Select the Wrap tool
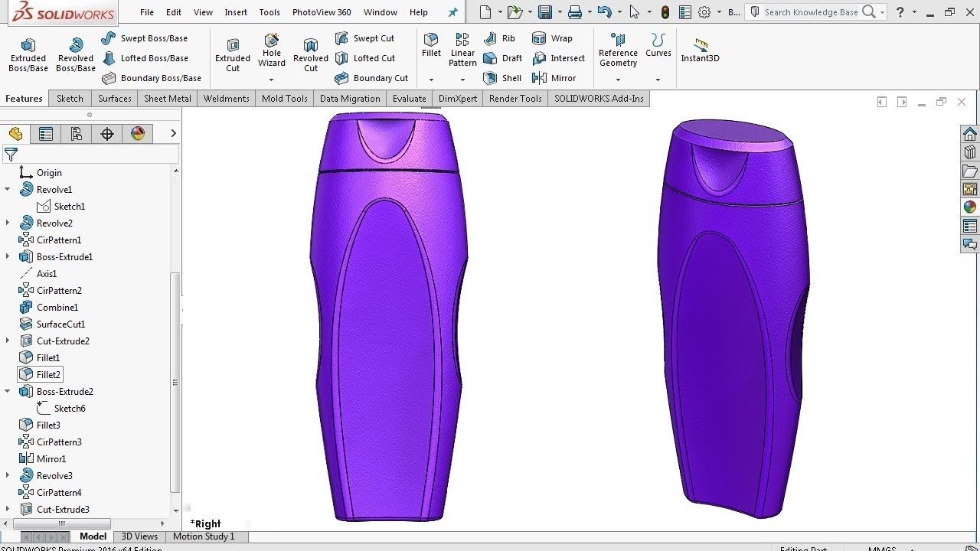 coord(552,38)
